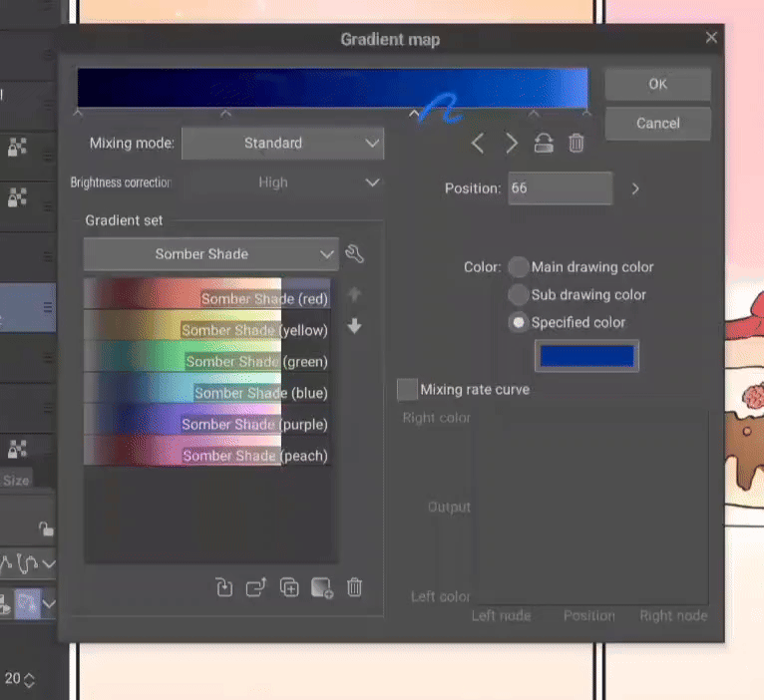
Task: Select Sub drawing color radio
Action: click(519, 295)
